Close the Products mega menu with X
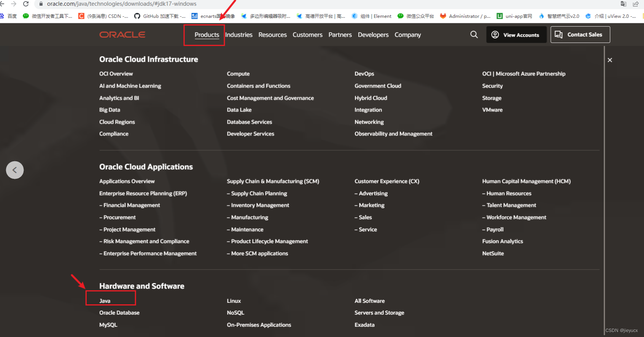Viewport: 644px width, 337px height. point(610,60)
